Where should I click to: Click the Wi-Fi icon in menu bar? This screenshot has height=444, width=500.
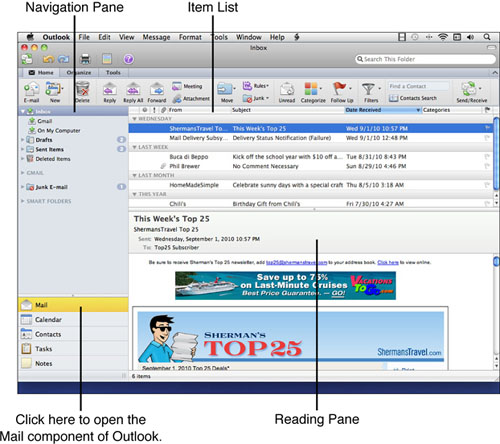coord(443,37)
